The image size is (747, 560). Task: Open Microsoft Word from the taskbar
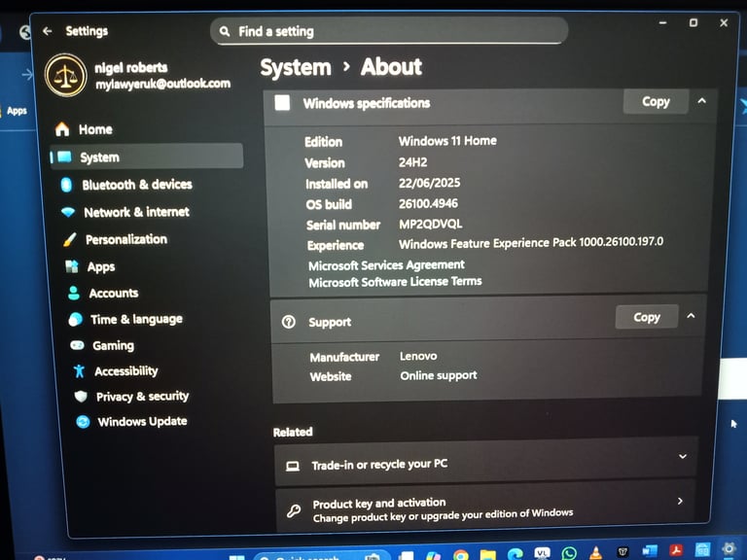point(650,551)
